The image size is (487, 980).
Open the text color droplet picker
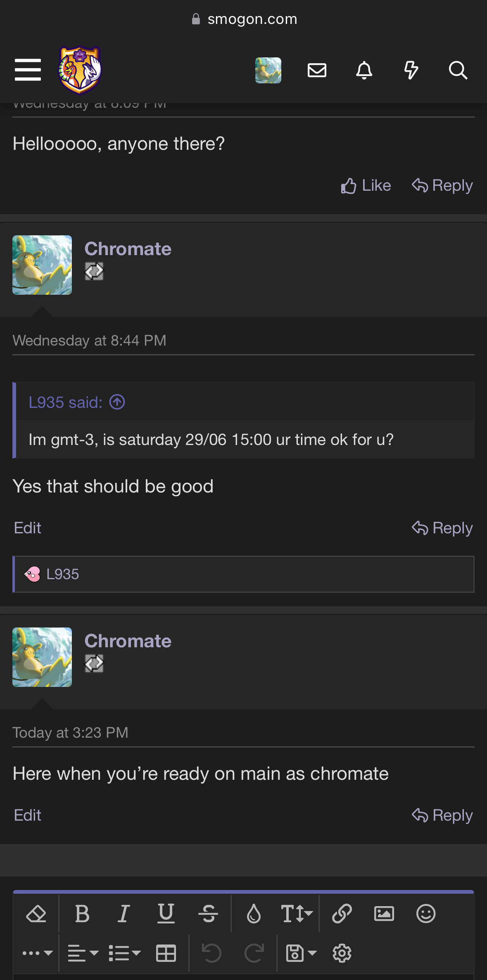pos(254,914)
